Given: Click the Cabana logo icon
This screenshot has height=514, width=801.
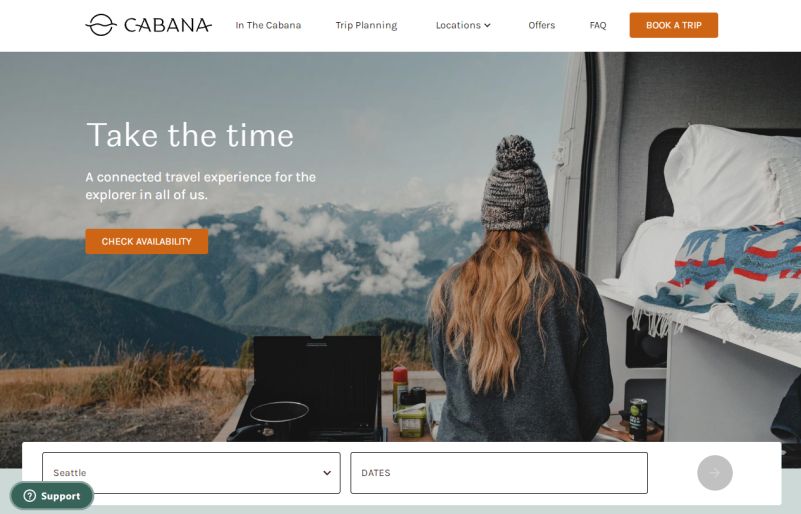Looking at the screenshot, I should click(101, 25).
